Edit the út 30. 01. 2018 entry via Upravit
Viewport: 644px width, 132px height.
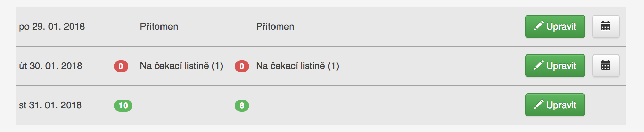[x=555, y=66]
